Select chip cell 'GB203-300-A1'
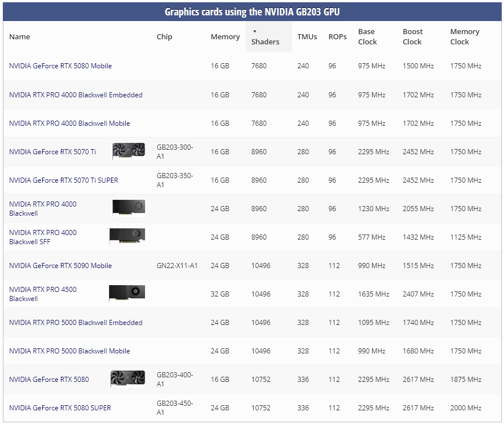Viewport: 504px width, 424px height. click(x=175, y=151)
